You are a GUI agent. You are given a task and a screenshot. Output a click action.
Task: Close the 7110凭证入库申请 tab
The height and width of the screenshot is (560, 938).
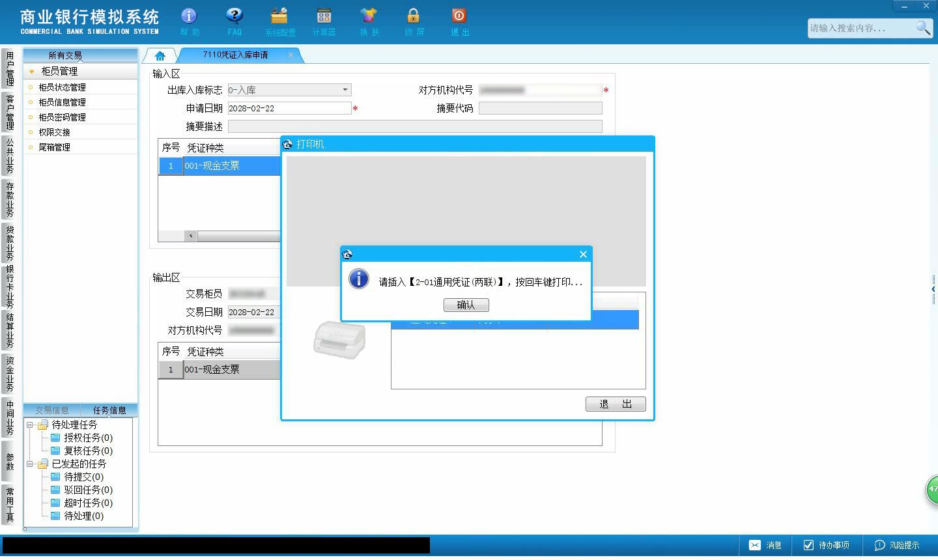pyautogui.click(x=291, y=55)
